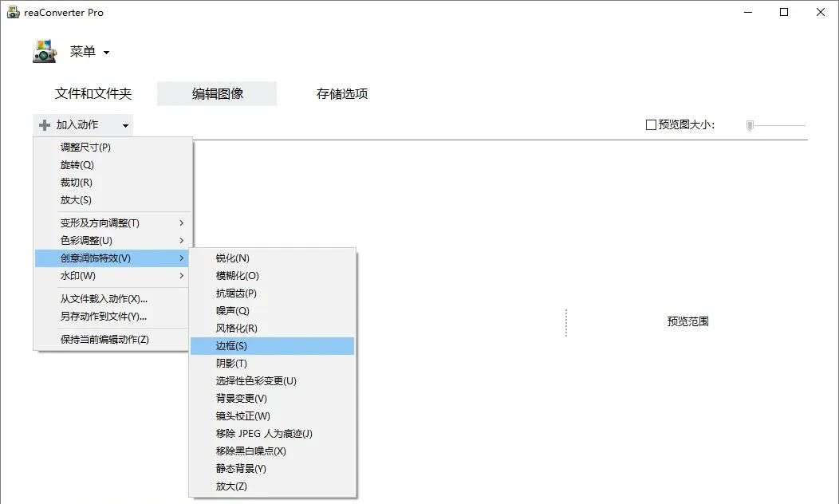Switch to the 文件和文件夹 tab
Viewport: 839px width, 504px height.
pyautogui.click(x=93, y=93)
